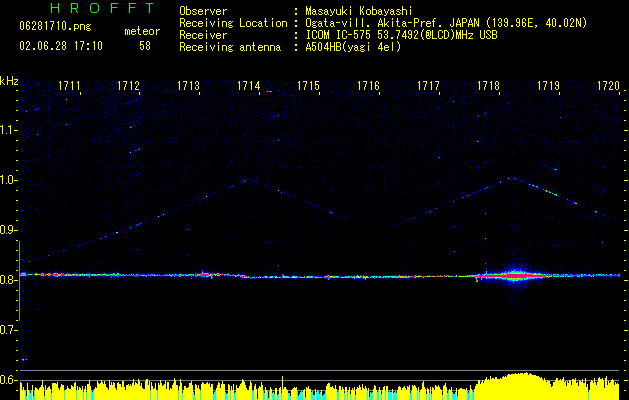
Task: Click the Ogata-vill. Akita-Pref. JAPAN location value
Action: [x=446, y=23]
